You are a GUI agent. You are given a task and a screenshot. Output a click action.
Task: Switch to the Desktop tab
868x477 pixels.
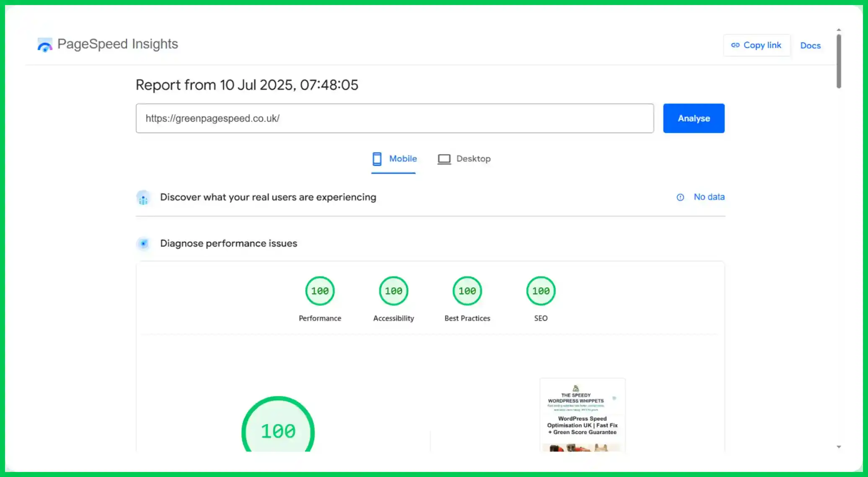[473, 159]
